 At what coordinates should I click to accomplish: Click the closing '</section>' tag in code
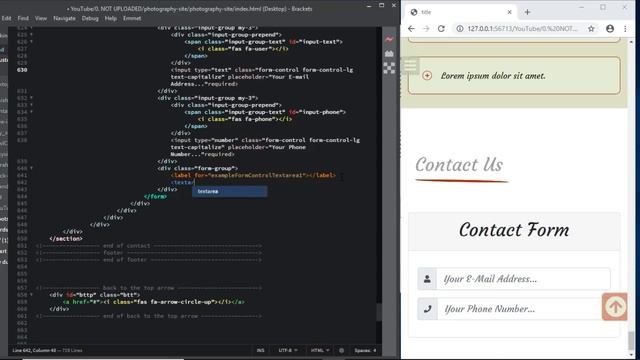click(66, 239)
